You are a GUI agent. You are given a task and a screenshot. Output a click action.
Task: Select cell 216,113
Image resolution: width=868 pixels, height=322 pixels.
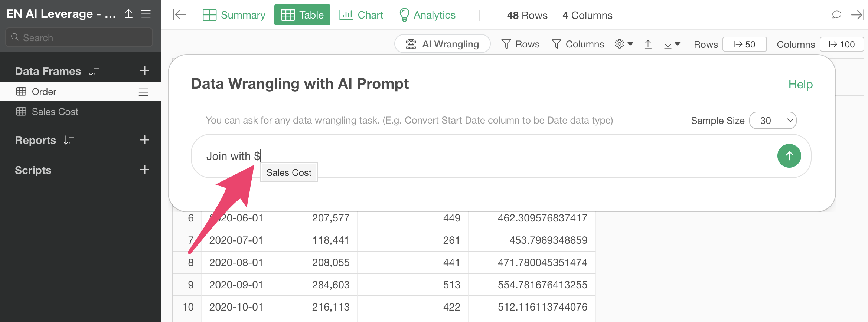(x=321, y=307)
